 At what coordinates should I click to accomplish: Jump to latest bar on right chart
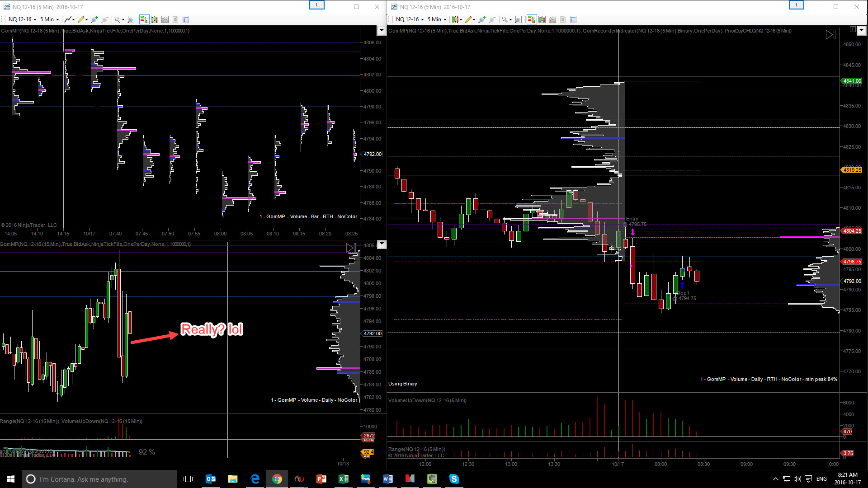pyautogui.click(x=830, y=35)
